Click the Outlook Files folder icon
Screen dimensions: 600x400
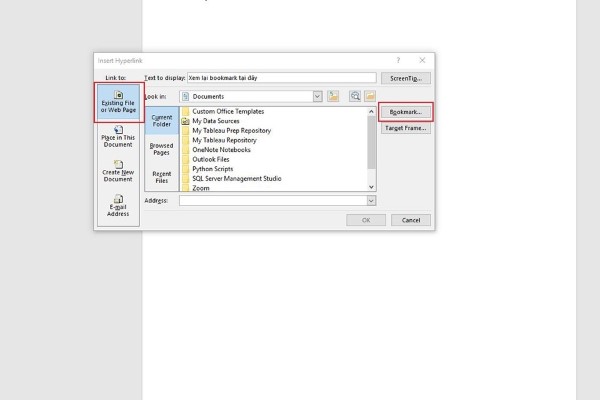[x=186, y=159]
